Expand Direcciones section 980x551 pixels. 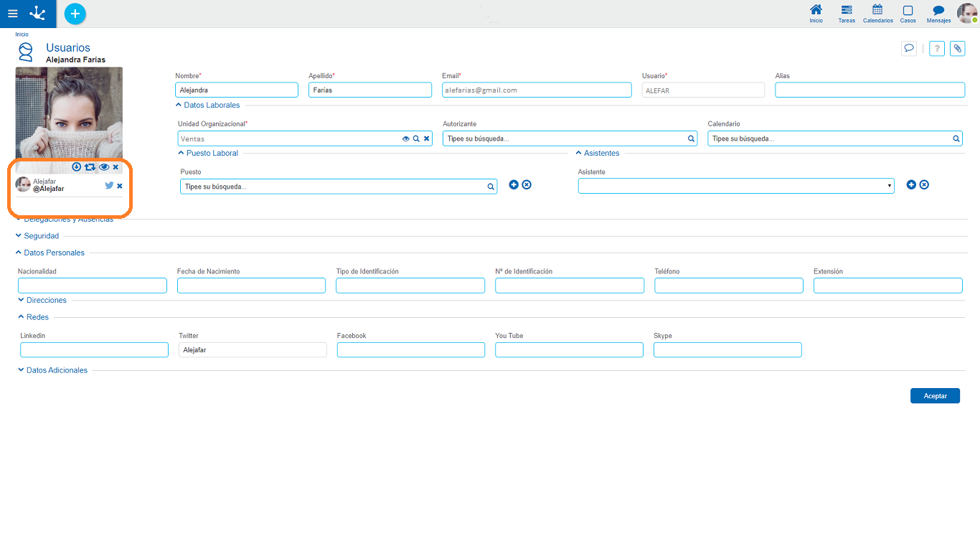(x=42, y=300)
